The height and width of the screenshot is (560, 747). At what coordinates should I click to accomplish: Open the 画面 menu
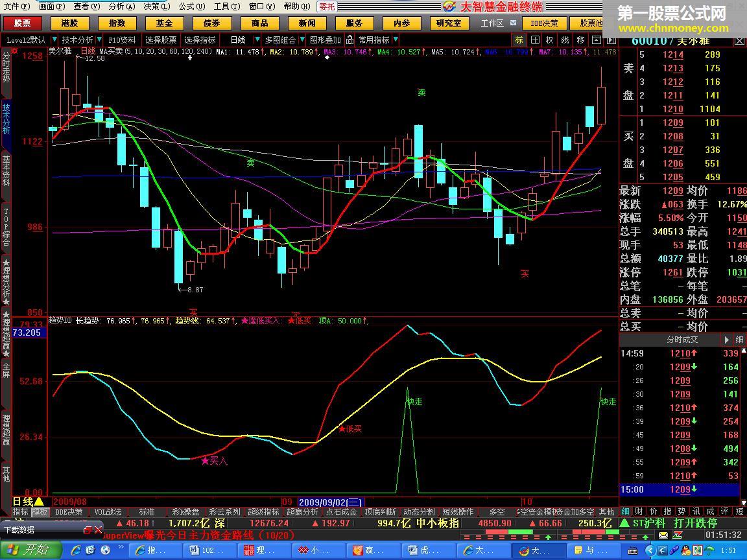pos(51,6)
